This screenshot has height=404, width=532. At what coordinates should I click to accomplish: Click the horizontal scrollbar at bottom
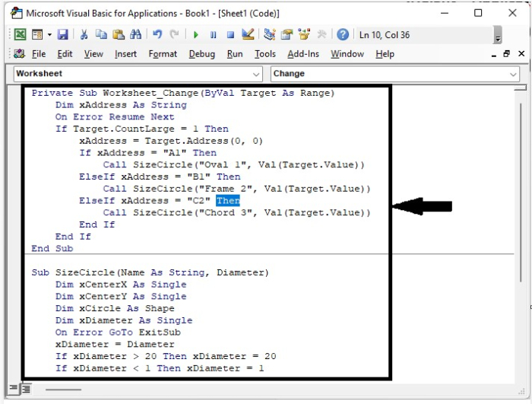coord(63,390)
